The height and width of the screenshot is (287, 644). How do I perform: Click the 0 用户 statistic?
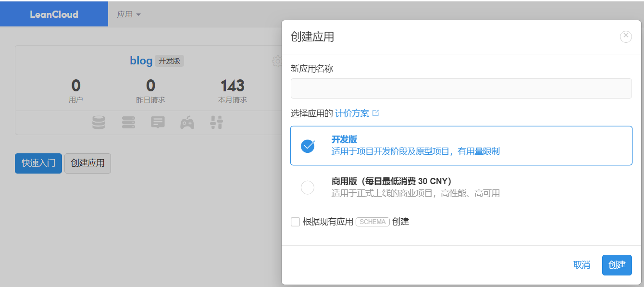pos(76,91)
